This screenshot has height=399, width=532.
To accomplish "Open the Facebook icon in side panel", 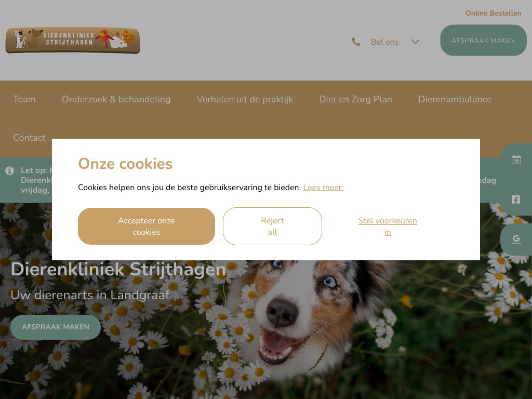I will pos(516,199).
